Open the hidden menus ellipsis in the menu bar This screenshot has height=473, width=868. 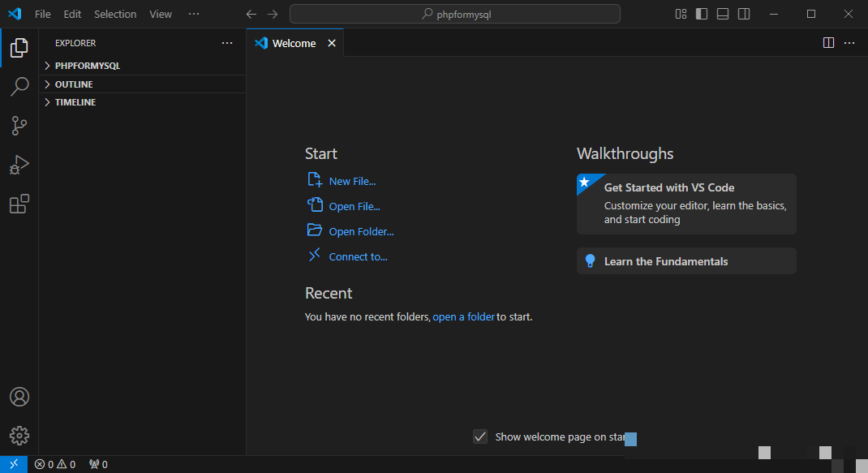tap(193, 14)
